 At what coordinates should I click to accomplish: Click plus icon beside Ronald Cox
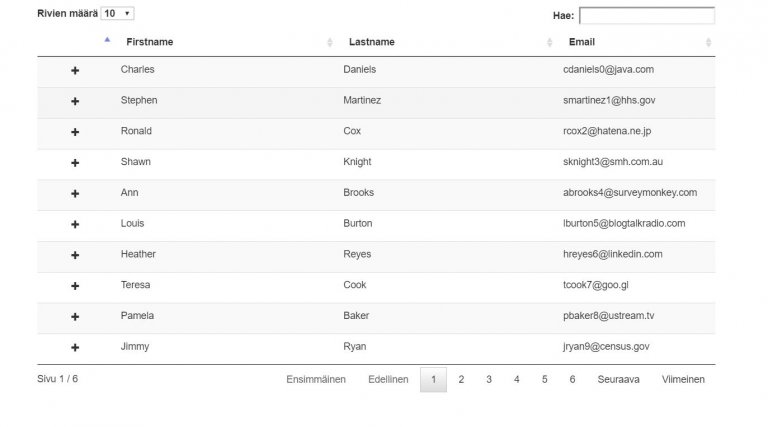coord(75,132)
